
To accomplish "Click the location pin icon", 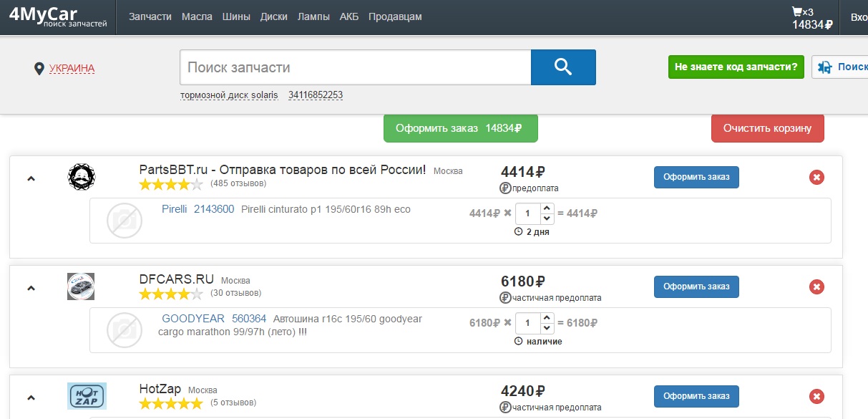I will [x=39, y=69].
